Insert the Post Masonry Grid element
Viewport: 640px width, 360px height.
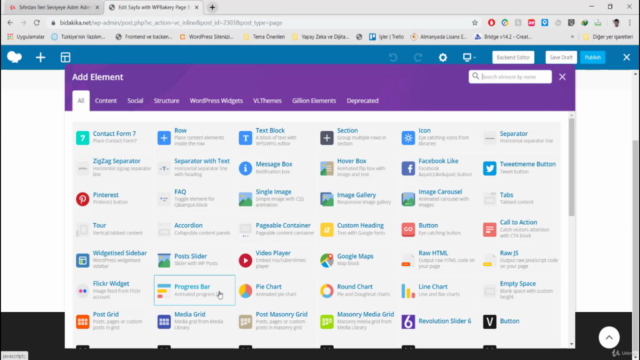(276, 321)
